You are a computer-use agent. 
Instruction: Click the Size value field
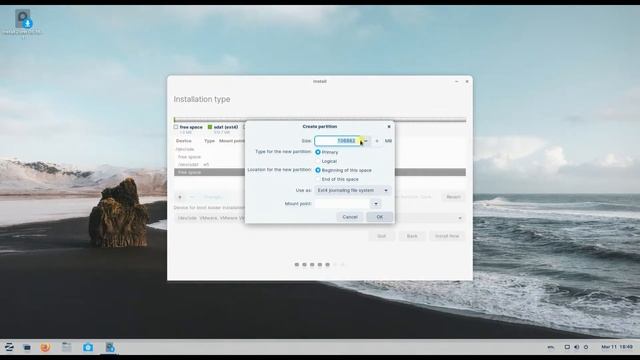tap(337, 141)
